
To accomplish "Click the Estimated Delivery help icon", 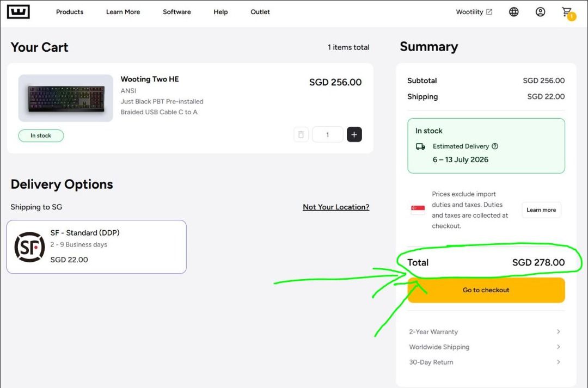I will click(x=494, y=146).
